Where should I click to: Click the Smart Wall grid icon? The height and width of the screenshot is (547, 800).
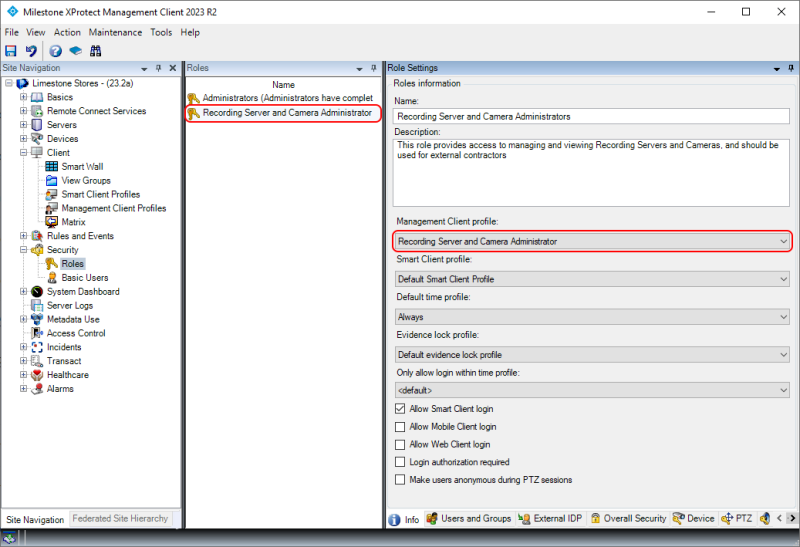(52, 166)
